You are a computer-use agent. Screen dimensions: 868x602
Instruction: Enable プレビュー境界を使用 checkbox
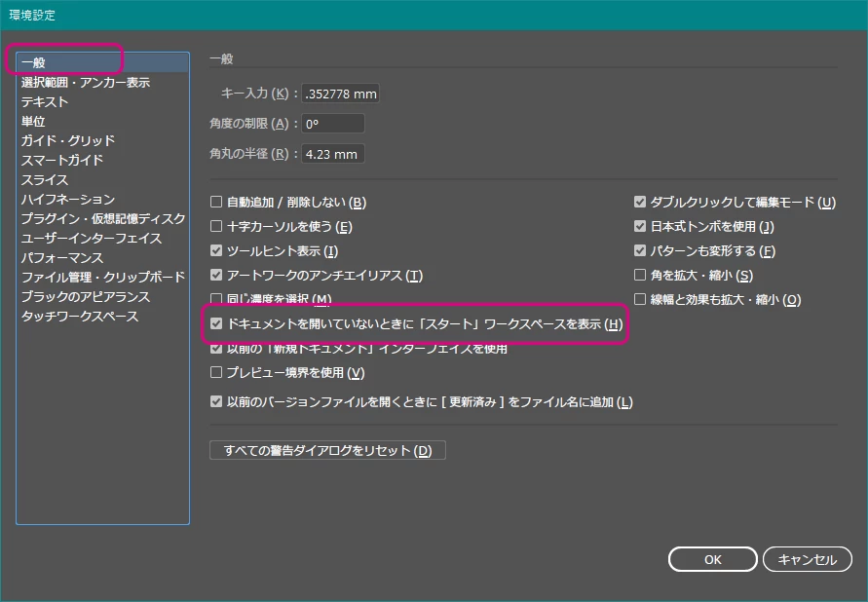click(216, 372)
